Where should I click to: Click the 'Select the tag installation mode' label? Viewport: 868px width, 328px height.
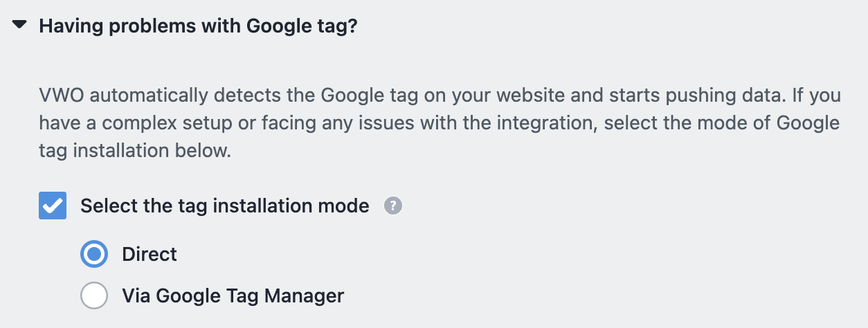(x=225, y=206)
